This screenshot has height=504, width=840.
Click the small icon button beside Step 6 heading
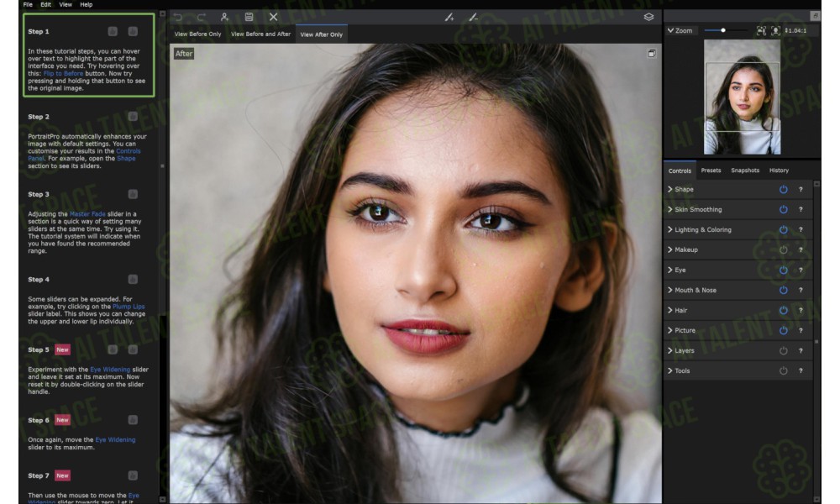133,420
